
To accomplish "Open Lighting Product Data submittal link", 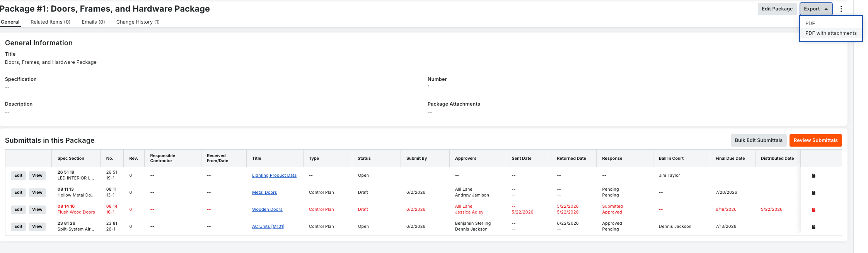I will pyautogui.click(x=274, y=176).
